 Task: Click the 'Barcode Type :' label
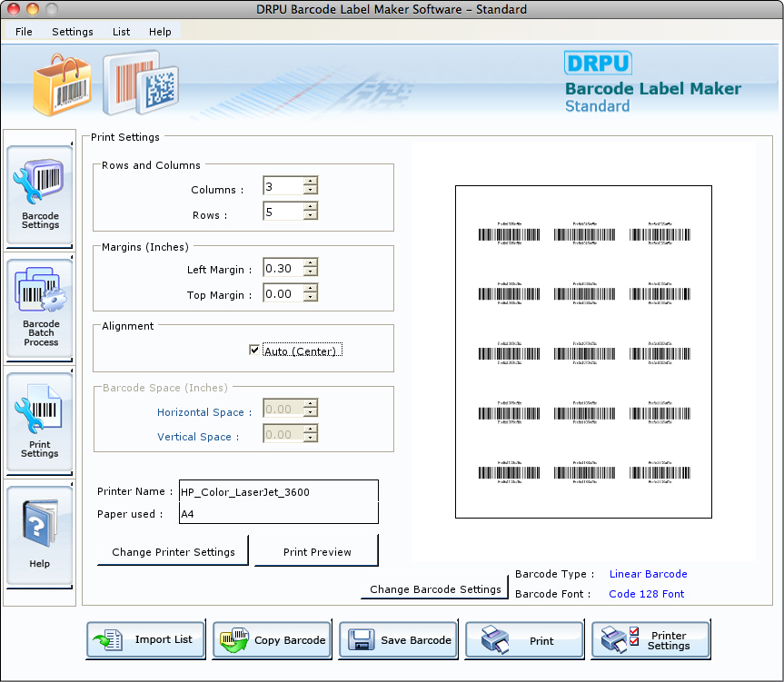click(554, 574)
